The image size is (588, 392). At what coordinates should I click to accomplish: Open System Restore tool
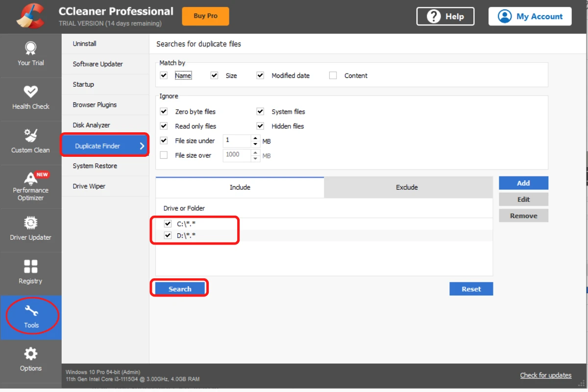click(x=105, y=166)
